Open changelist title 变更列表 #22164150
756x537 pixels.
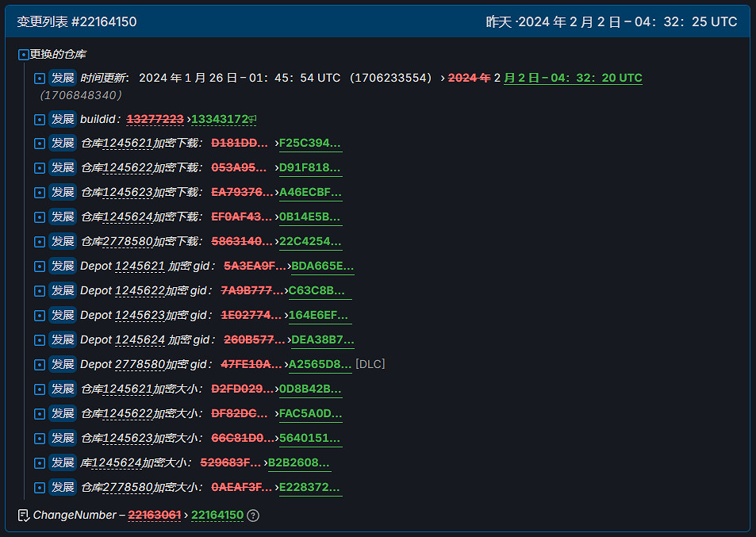point(77,22)
